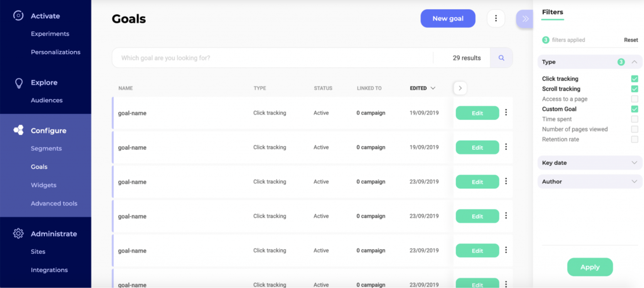This screenshot has width=644, height=288.
Task: Click the Administrate gear icon
Action: (x=18, y=233)
